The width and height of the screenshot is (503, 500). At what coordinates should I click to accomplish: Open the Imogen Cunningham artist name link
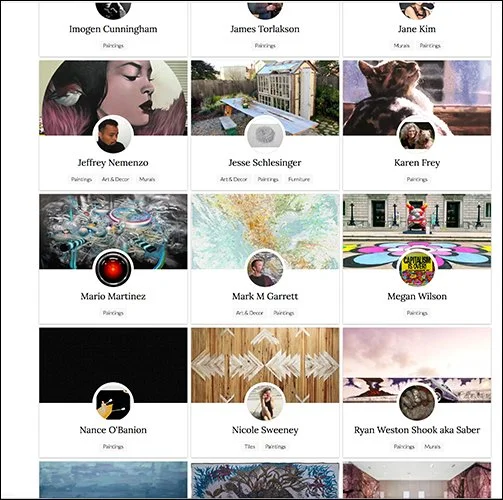pos(113,29)
